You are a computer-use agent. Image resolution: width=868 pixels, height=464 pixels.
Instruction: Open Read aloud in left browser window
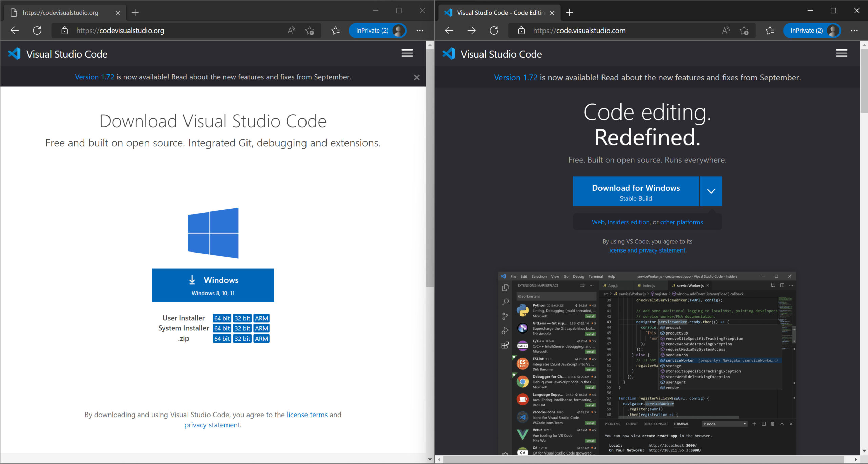[x=291, y=31]
